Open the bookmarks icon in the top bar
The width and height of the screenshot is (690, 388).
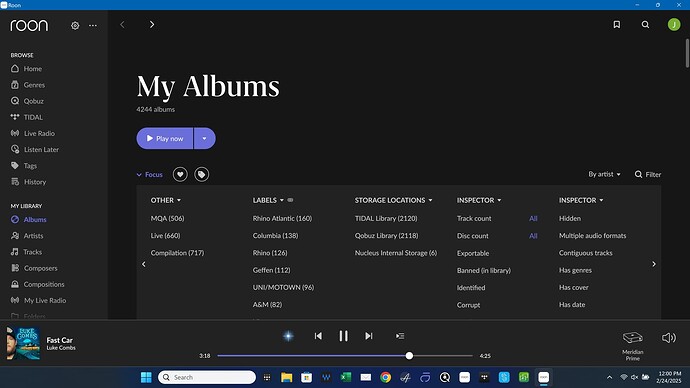617,25
